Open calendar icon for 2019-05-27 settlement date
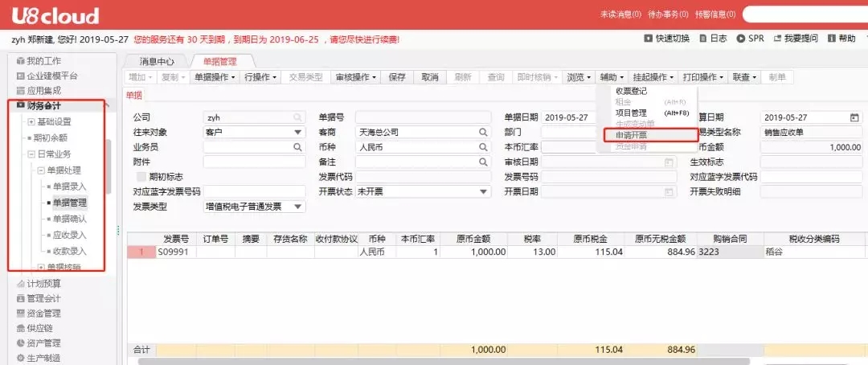The width and height of the screenshot is (868, 365). coord(854,117)
